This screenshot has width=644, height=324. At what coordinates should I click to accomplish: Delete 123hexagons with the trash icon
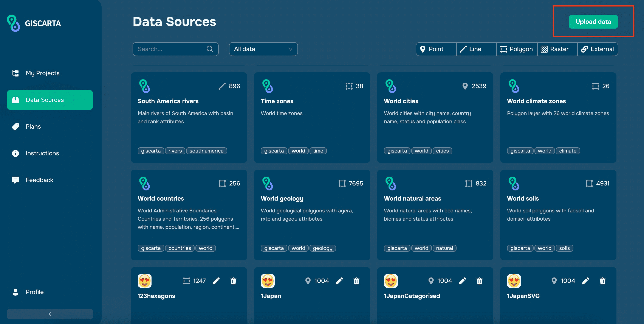[x=233, y=281]
